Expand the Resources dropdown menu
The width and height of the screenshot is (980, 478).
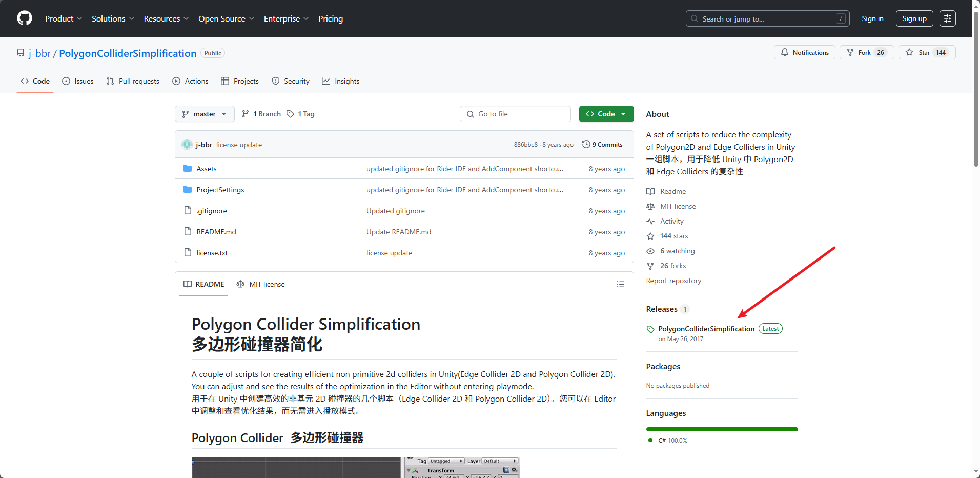point(166,18)
